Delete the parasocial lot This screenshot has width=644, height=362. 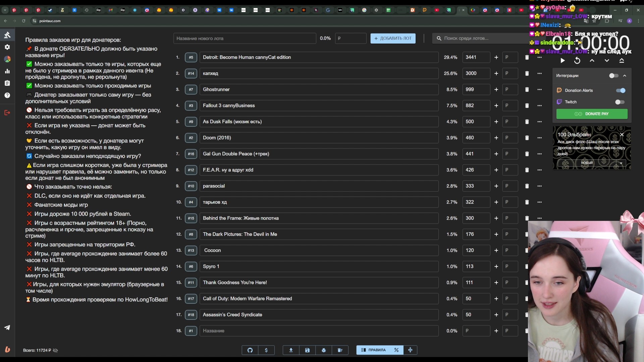tap(527, 186)
